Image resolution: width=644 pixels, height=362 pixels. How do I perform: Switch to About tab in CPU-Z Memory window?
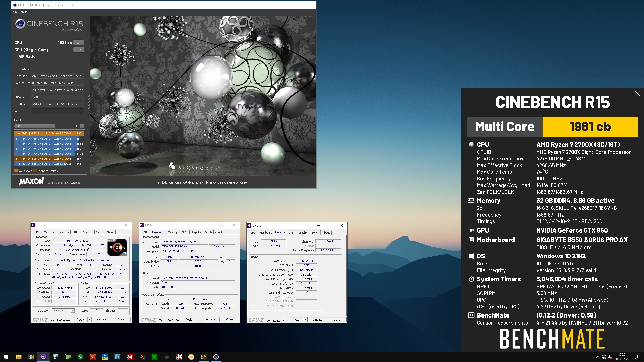[326, 233]
